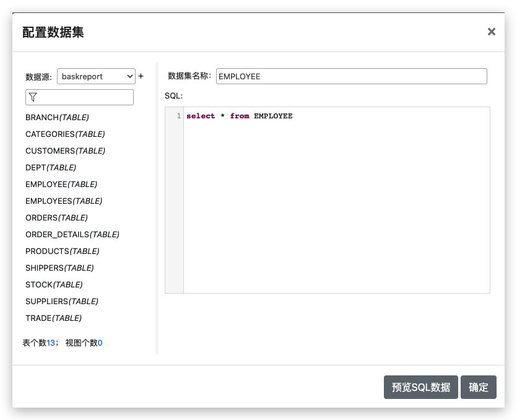
Task: Select BRANCH(TABLE) from the table list
Action: (x=57, y=118)
